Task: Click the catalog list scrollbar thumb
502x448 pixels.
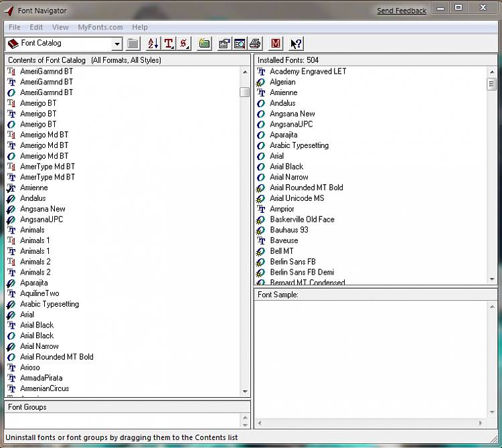Action: click(x=244, y=92)
